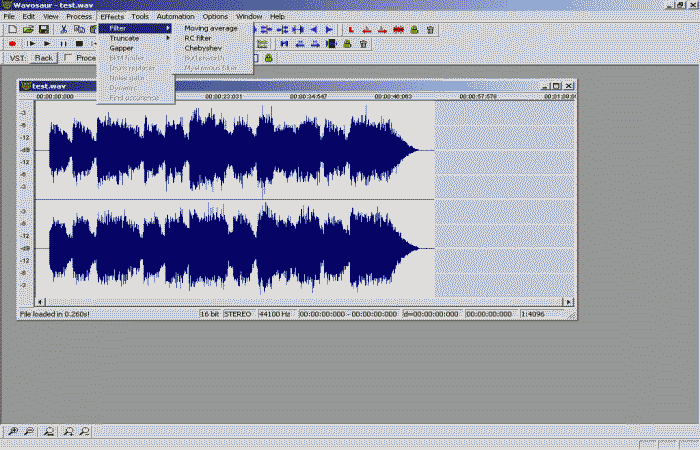Select Chebyshev from the filter submenu
700x450 pixels.
pos(203,47)
